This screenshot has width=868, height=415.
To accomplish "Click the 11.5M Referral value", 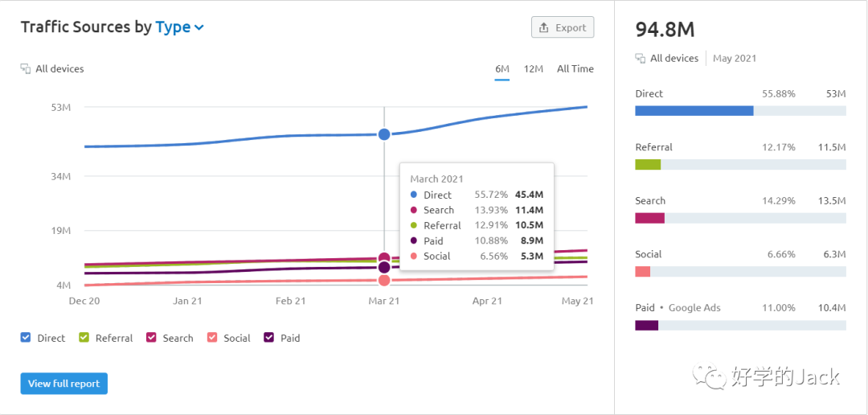I will pyautogui.click(x=833, y=147).
